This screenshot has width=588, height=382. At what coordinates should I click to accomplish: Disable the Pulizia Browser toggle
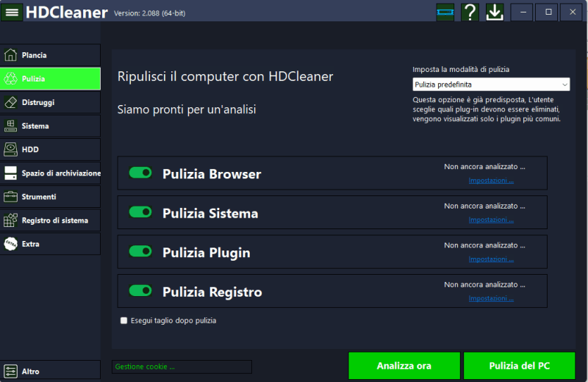[140, 173]
